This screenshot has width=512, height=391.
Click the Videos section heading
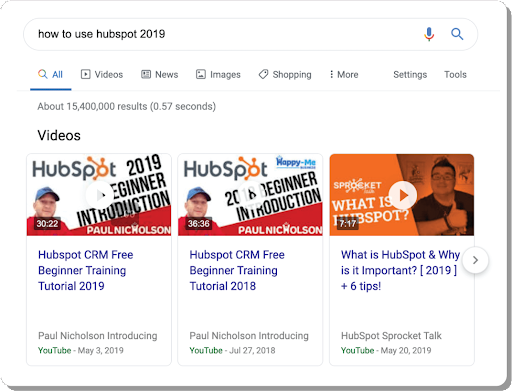click(x=59, y=135)
